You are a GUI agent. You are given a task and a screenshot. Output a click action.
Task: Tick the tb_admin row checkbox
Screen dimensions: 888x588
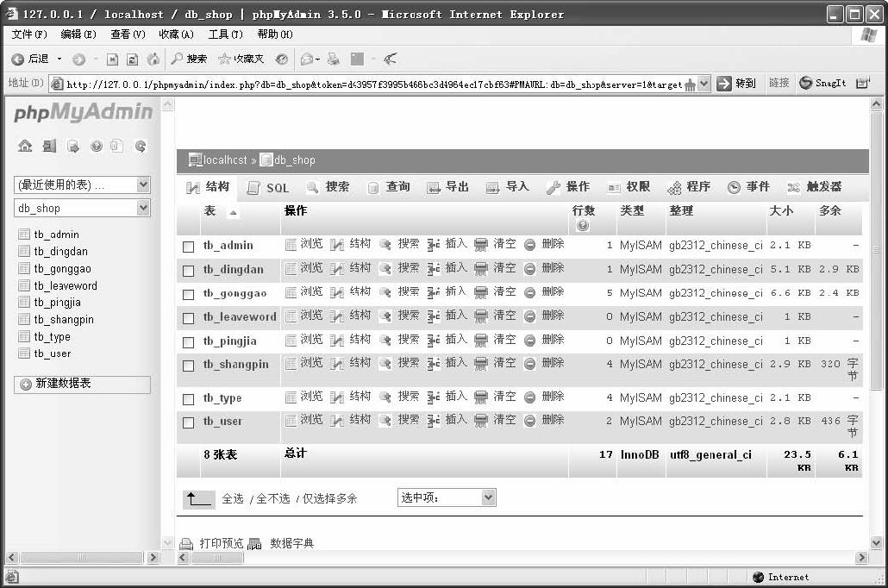point(189,247)
